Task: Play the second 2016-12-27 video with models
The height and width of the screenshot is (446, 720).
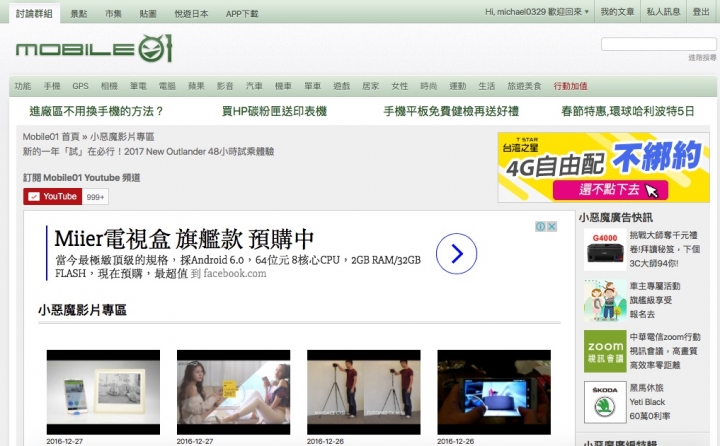Action: click(x=233, y=392)
